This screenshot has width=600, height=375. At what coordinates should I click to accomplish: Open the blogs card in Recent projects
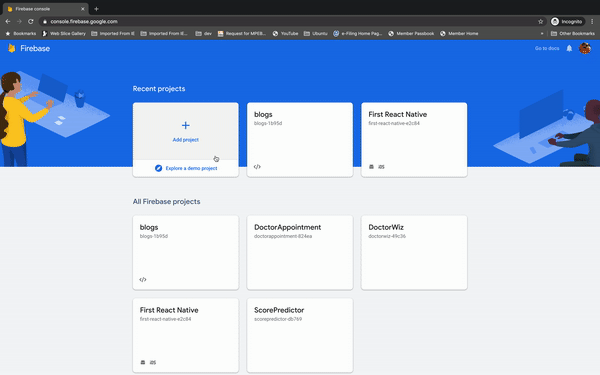point(300,140)
